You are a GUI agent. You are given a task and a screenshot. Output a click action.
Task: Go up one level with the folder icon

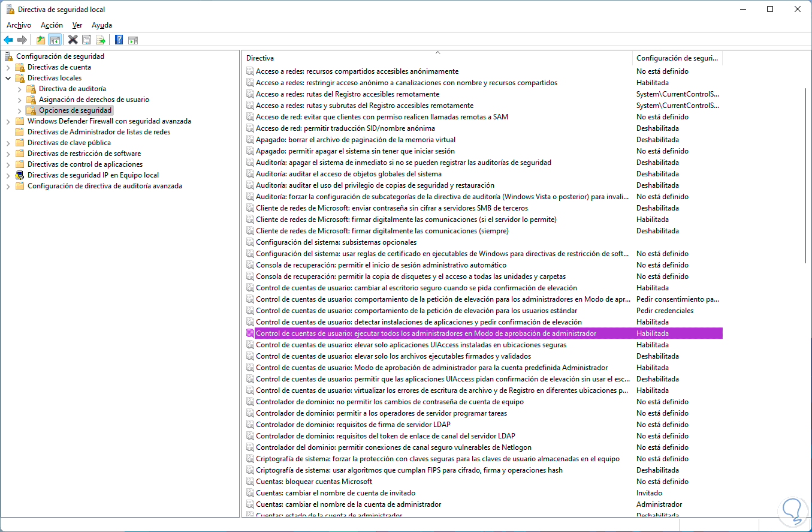click(x=40, y=40)
